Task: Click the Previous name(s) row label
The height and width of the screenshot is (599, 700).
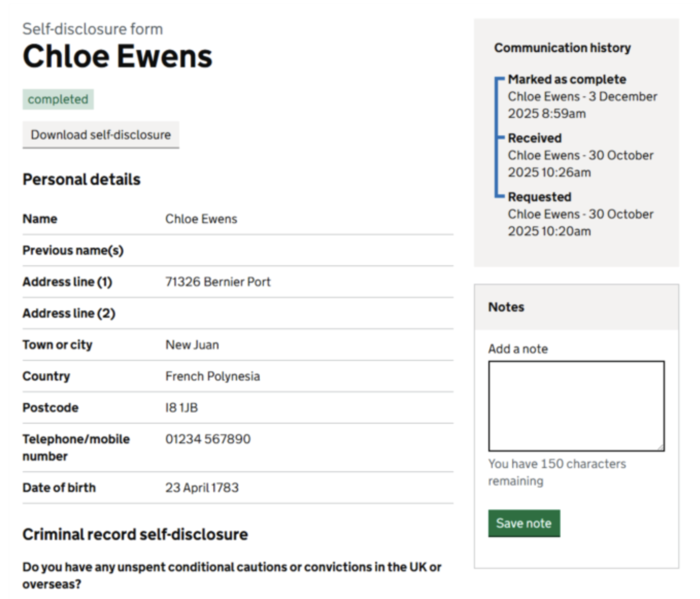Action: [73, 250]
